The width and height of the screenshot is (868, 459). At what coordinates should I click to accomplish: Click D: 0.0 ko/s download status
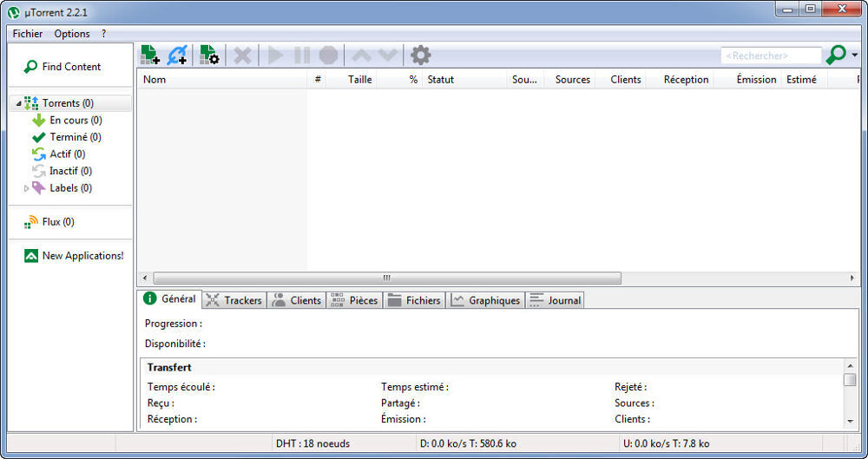point(467,443)
